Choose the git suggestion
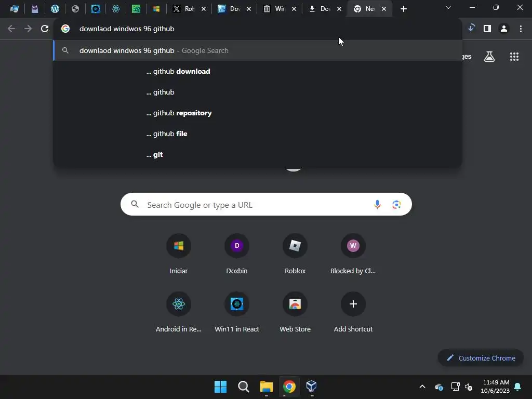This screenshot has width=532, height=399. click(258, 154)
